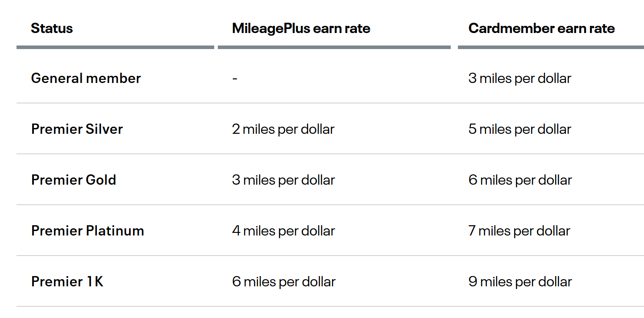Click the Status column header
The width and height of the screenshot is (644, 318).
(52, 29)
